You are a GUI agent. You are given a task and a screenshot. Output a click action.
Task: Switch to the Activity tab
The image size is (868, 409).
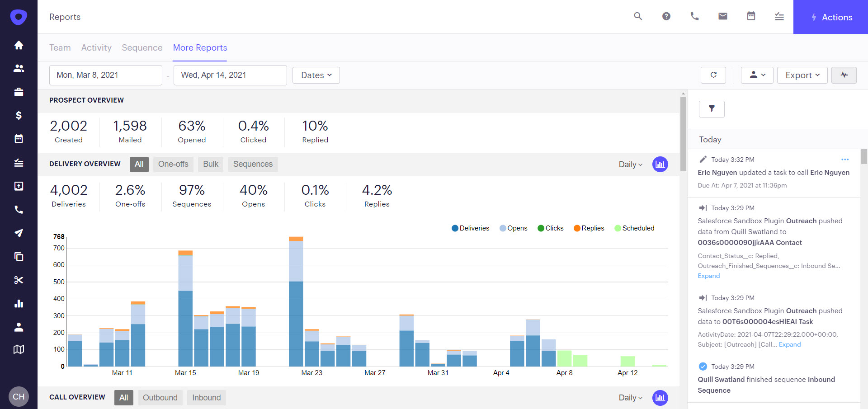96,47
